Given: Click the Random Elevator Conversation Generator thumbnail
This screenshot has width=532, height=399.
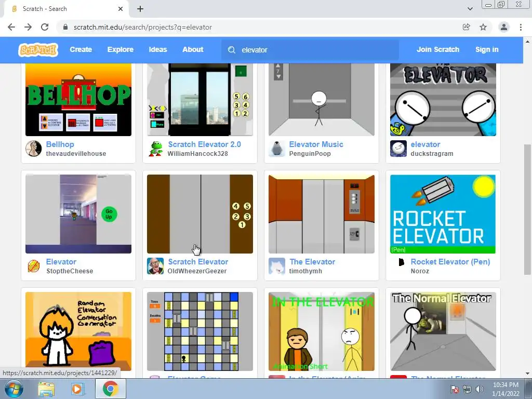Looking at the screenshot, I should click(78, 331).
